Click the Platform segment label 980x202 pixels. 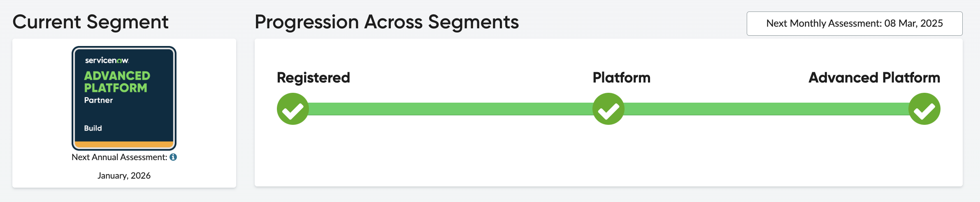click(x=621, y=78)
